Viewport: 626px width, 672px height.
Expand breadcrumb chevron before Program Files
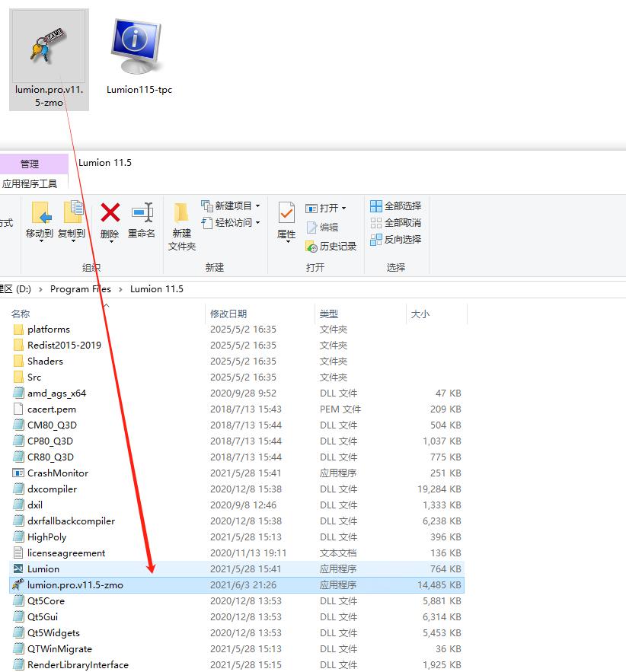pyautogui.click(x=40, y=290)
